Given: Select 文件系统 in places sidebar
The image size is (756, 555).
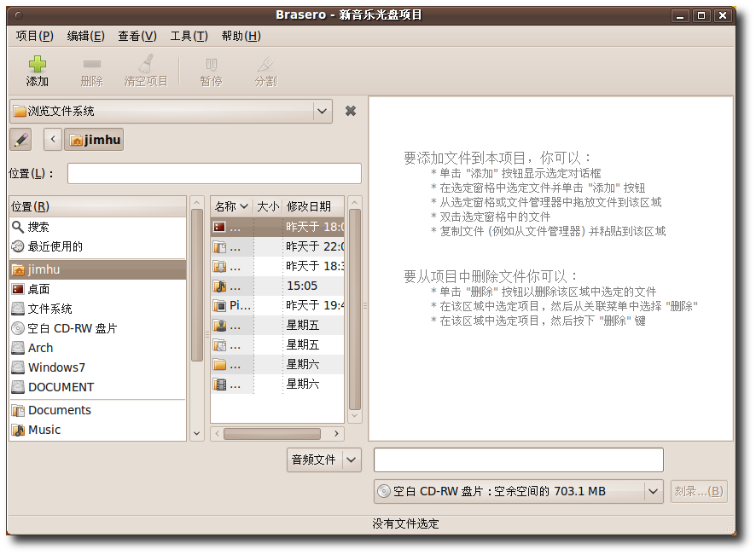Looking at the screenshot, I should click(x=97, y=309).
